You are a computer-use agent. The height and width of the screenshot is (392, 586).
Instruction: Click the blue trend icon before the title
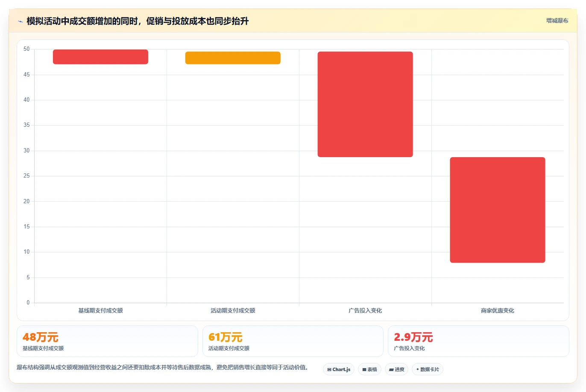[x=20, y=21]
